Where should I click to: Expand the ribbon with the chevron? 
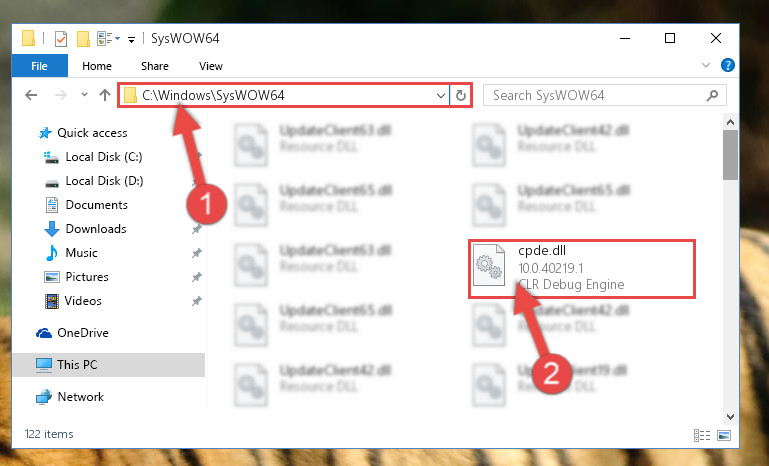point(706,65)
